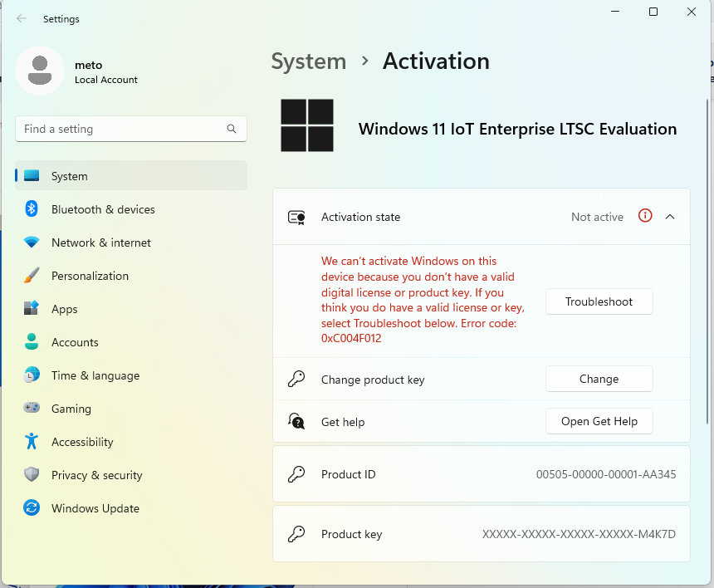The image size is (714, 588).
Task: Click the Local Account label
Action: (106, 80)
